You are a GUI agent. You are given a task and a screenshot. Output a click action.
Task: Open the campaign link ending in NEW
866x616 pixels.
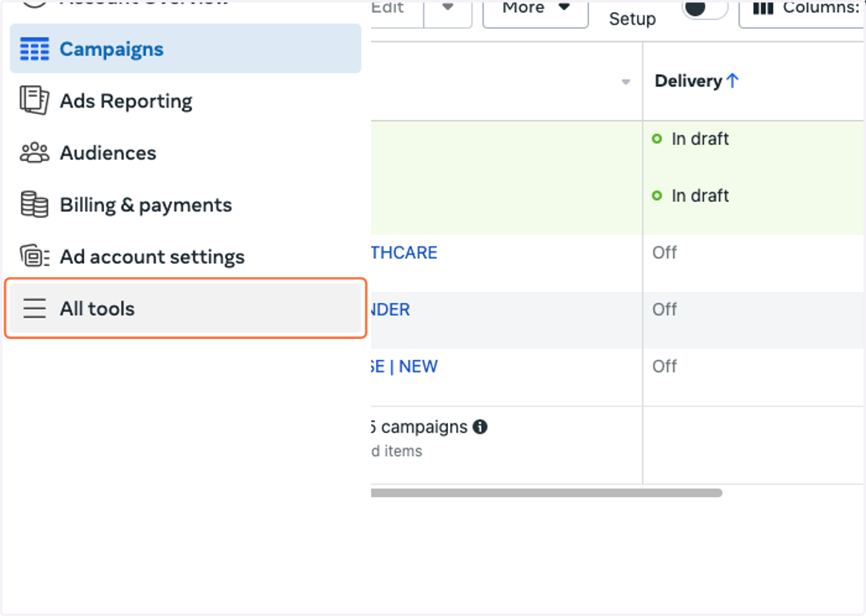[404, 366]
